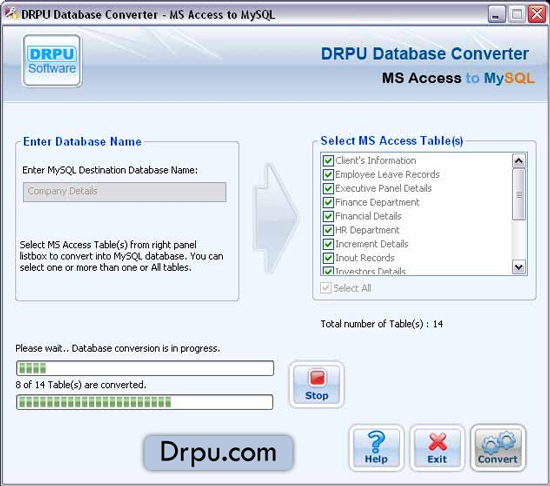
Task: Uncheck the Client's Information table
Action: (x=328, y=161)
